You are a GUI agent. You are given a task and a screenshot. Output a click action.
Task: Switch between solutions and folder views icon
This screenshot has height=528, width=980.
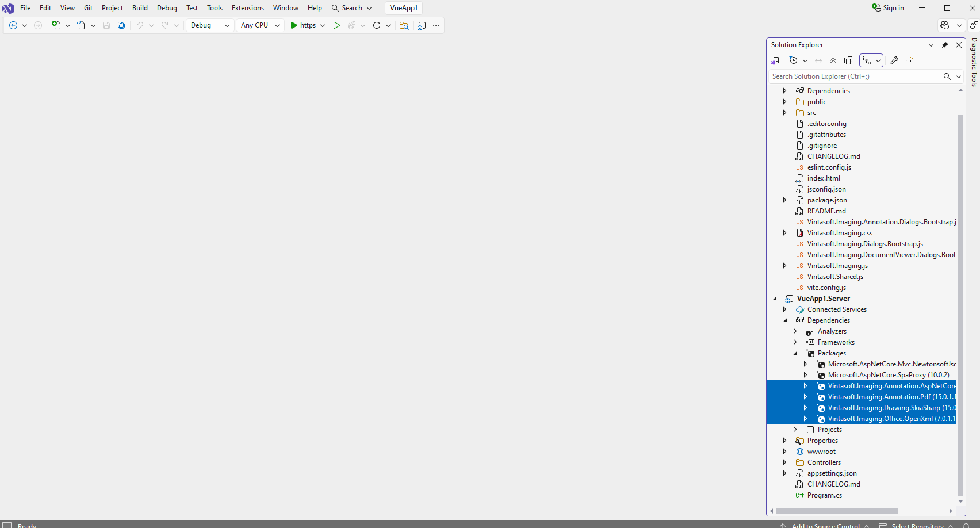775,60
